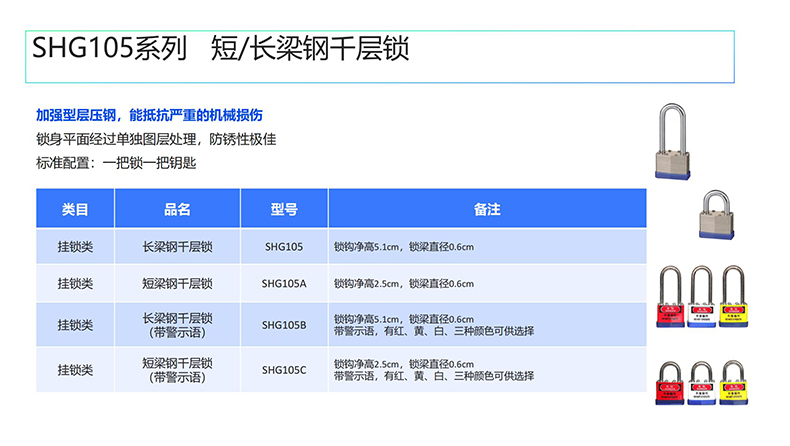The height and width of the screenshot is (446, 790).
Task: Click the 型号 column header
Action: [284, 209]
